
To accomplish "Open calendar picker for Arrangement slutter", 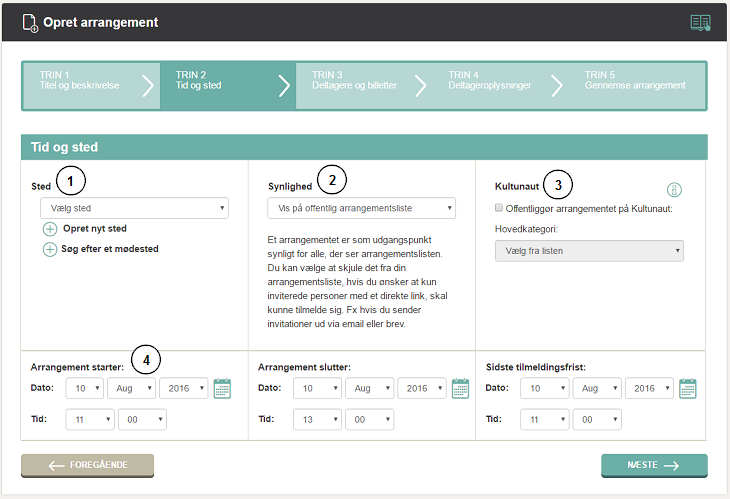I will tap(460, 388).
